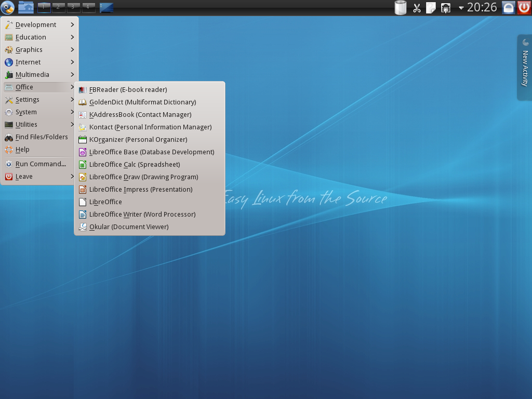Viewport: 532px width, 399px height.
Task: Click the KOrganizer calendar icon
Action: 83,140
